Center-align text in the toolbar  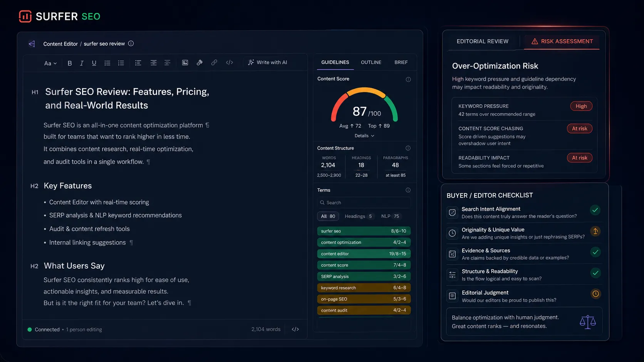tap(153, 63)
